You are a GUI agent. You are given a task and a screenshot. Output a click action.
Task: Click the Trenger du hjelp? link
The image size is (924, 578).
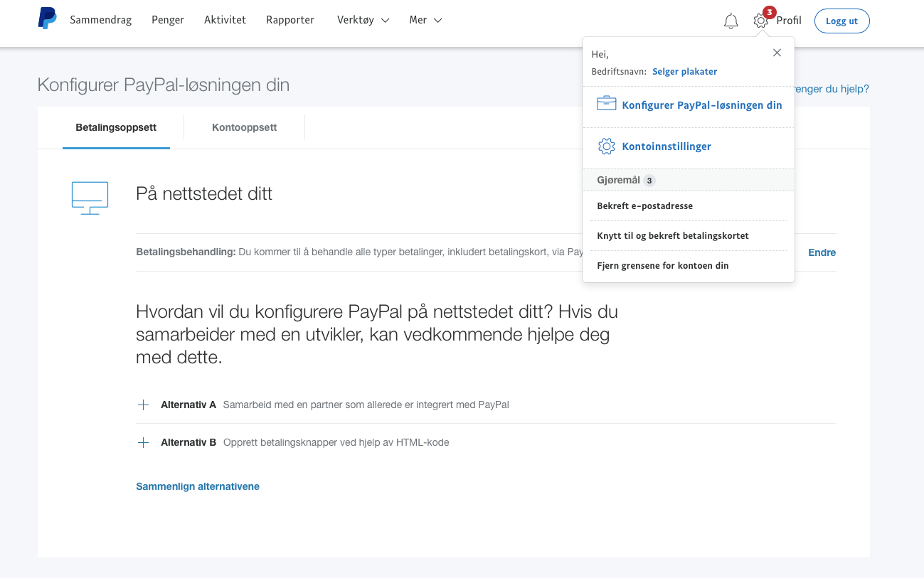point(831,89)
